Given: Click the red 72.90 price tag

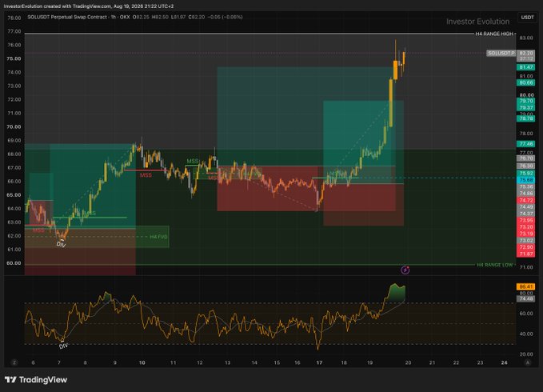Looking at the screenshot, I should coord(526,247).
